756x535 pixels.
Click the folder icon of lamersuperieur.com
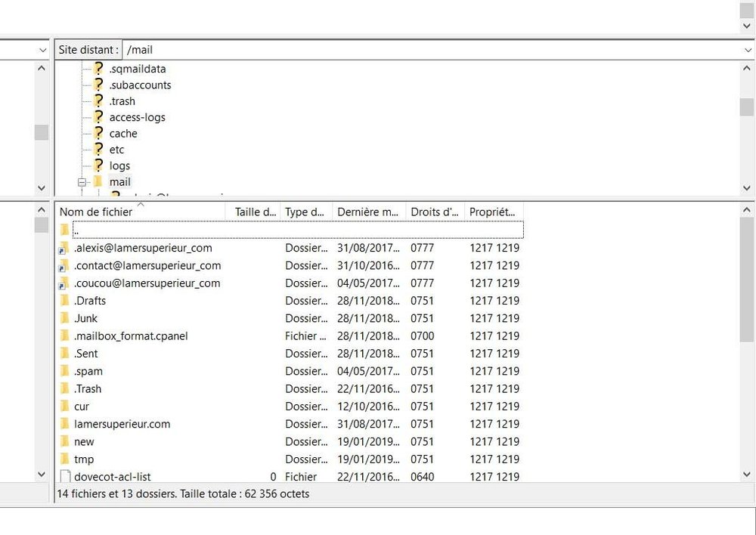(64, 424)
